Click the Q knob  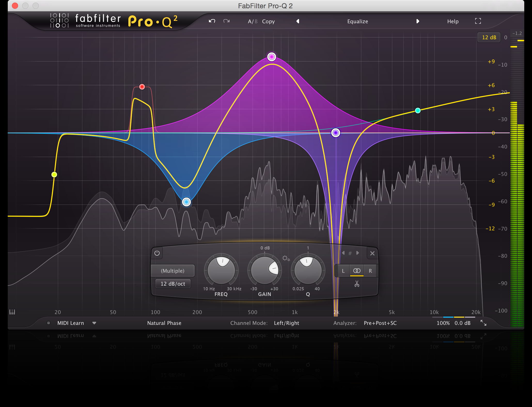click(x=308, y=270)
